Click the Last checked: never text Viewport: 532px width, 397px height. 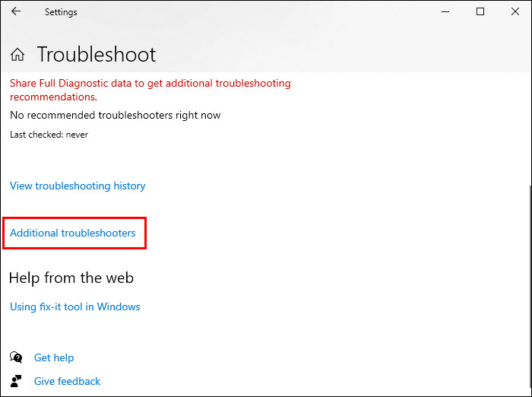tap(49, 135)
